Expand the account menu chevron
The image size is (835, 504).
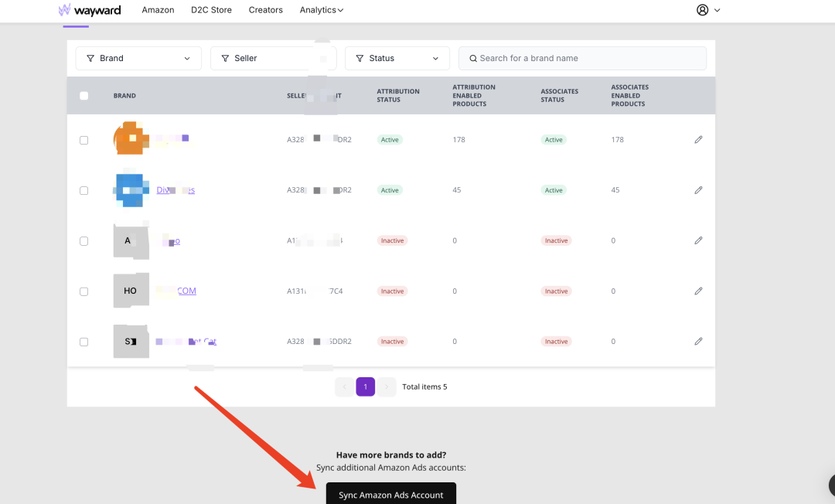point(717,10)
